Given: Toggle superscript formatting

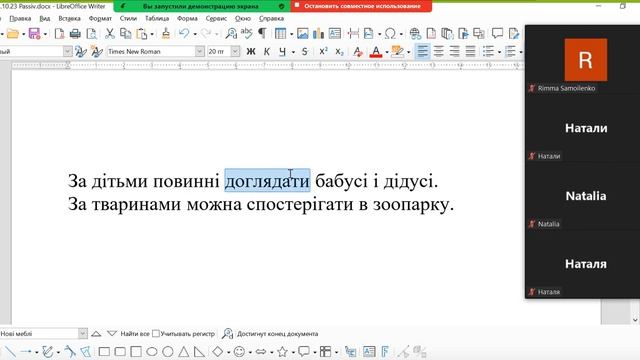Looking at the screenshot, I should point(323,51).
